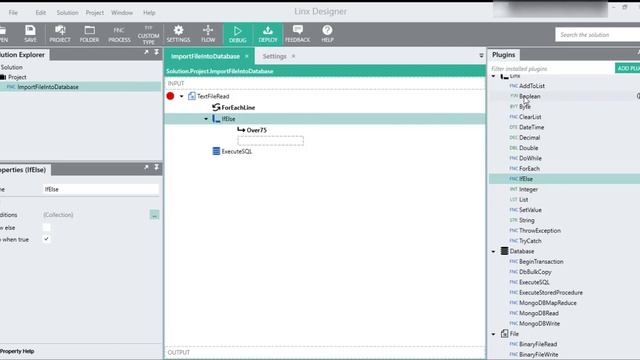Image resolution: width=640 pixels, height=360 pixels.
Task: Collapse the Linx plugin group
Action: pos(493,76)
